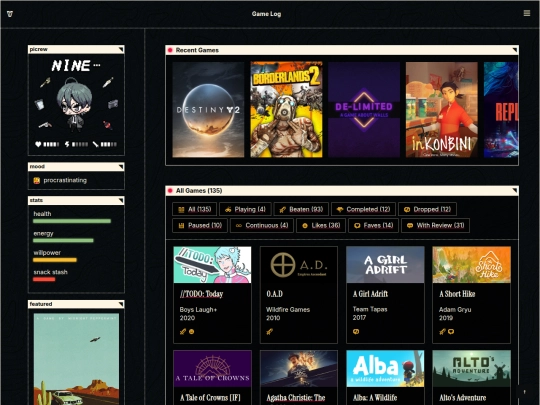Click the site logo icon in the header

point(10,14)
